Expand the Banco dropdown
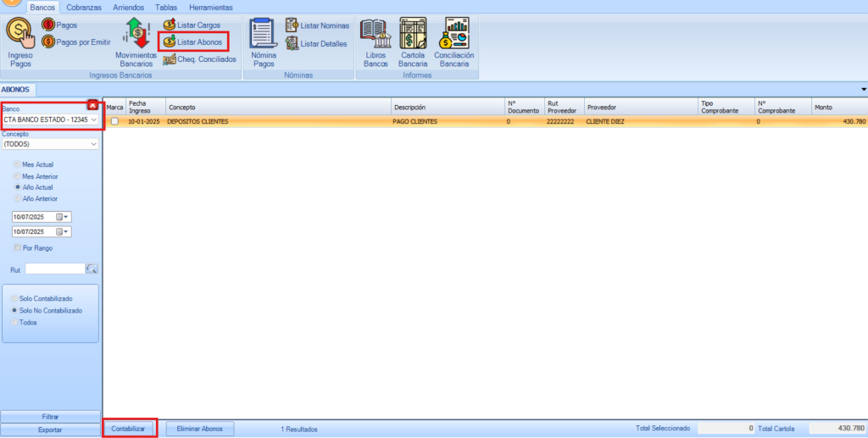This screenshot has width=868, height=438. point(93,119)
